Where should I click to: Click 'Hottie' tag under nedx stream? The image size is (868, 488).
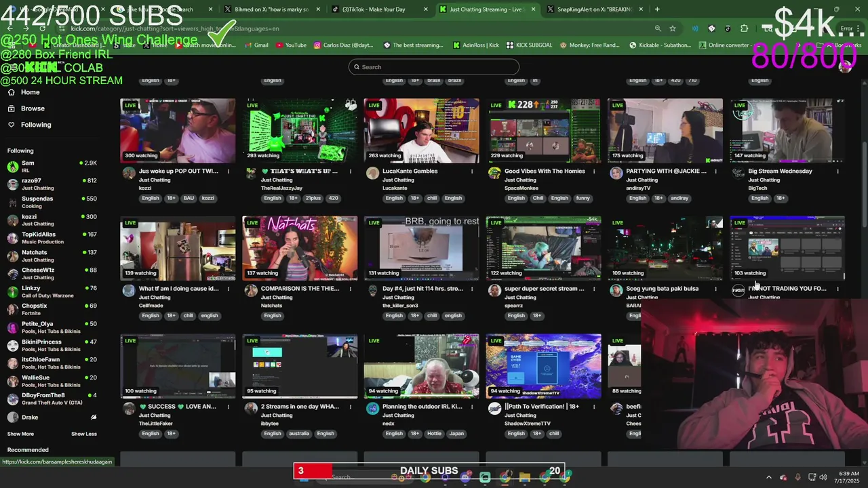pos(434,433)
